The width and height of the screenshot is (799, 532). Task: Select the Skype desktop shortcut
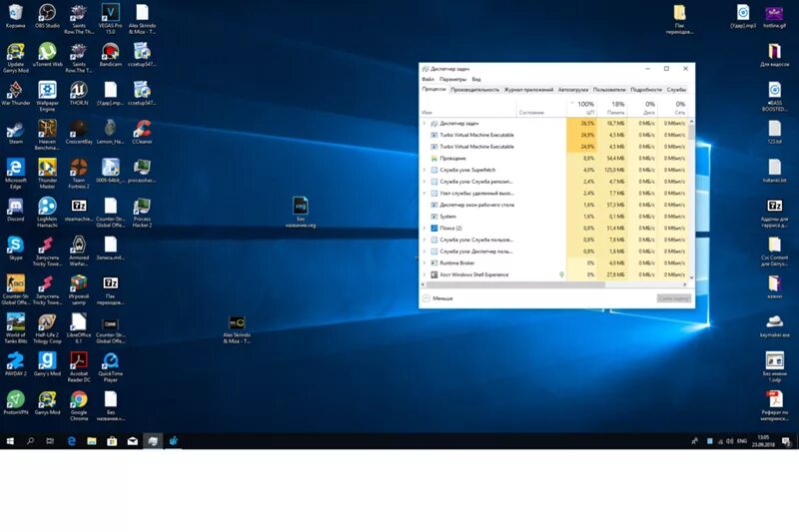(x=16, y=248)
